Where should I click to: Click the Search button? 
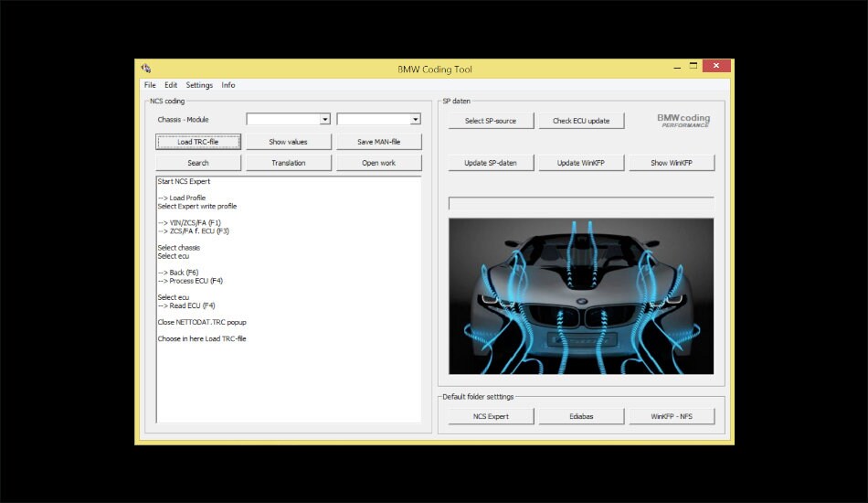point(198,163)
